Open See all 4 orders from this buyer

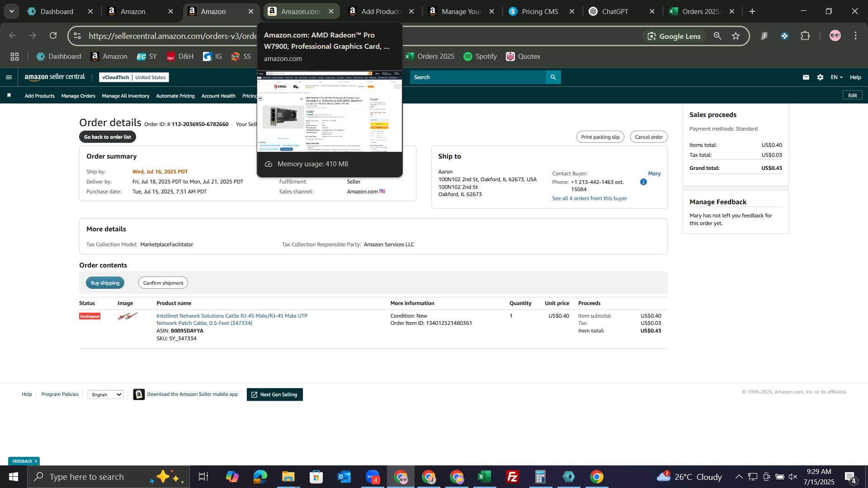[590, 198]
